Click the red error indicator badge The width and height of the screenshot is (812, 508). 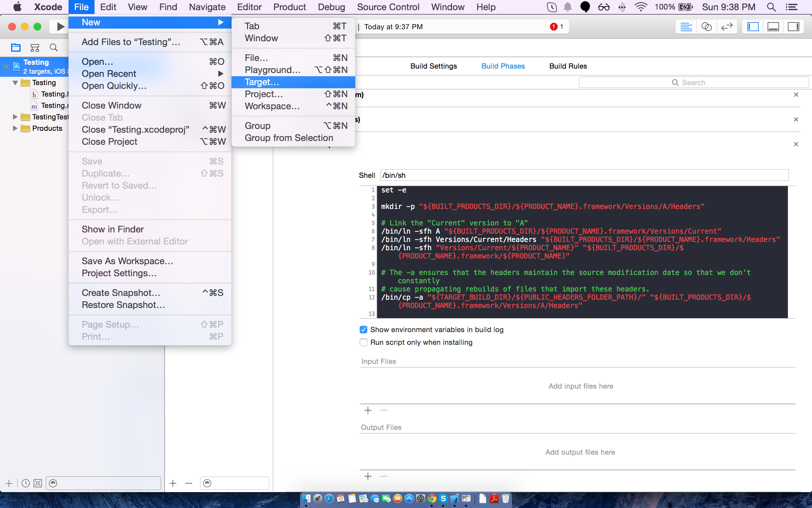click(x=553, y=27)
